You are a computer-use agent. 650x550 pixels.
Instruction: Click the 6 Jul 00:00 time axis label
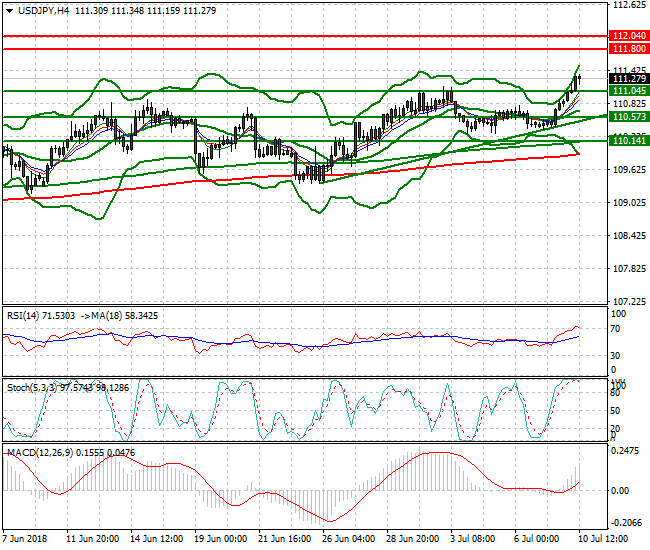click(x=537, y=539)
